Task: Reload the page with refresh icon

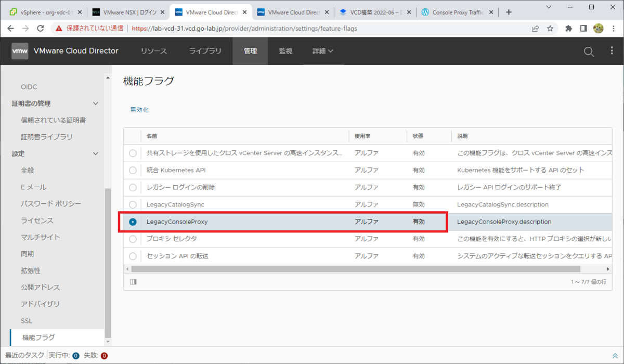Action: 41,29
